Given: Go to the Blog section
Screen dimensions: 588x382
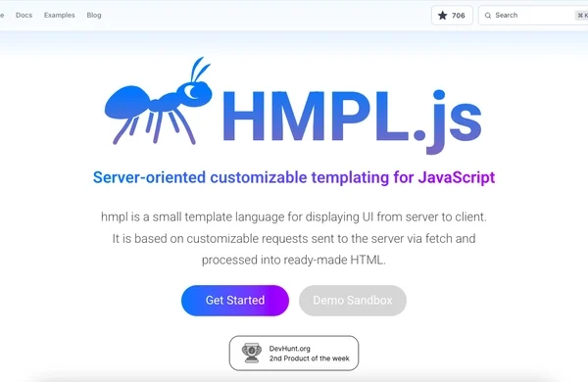Looking at the screenshot, I should coord(94,15).
